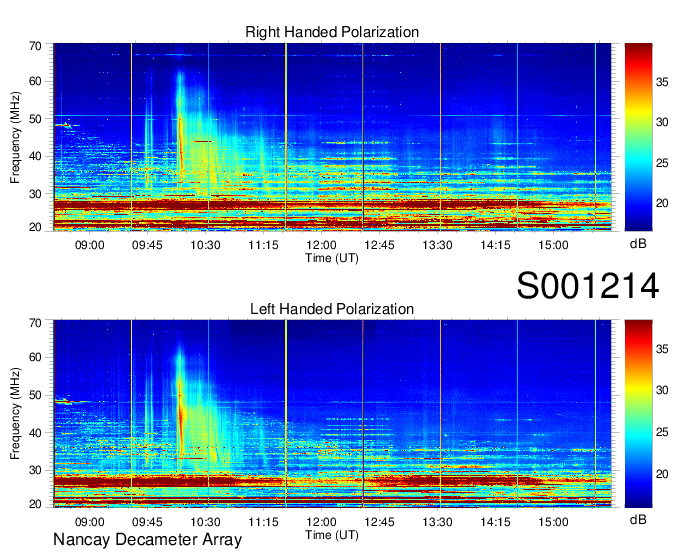The image size is (680, 552).
Task: Click 40 MHz tick on Left Handed frequency axis
Action: coord(35,433)
